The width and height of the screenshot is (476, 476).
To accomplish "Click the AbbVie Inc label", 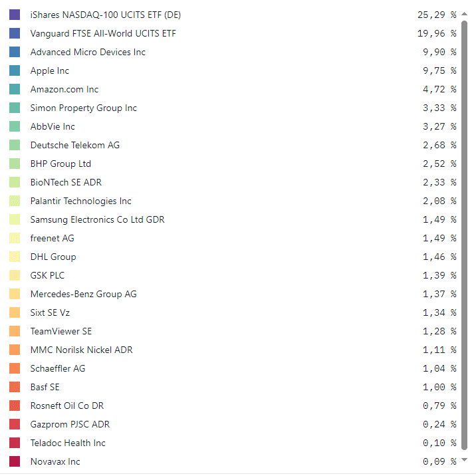I will [53, 126].
